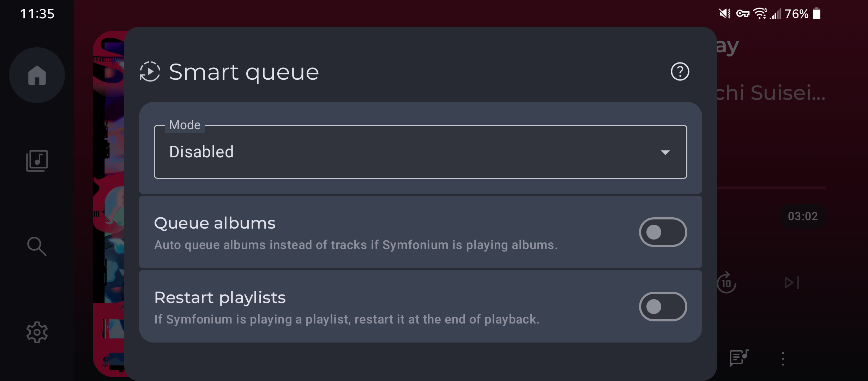Open the three-dot overflow menu
The width and height of the screenshot is (868, 381).
(x=783, y=358)
